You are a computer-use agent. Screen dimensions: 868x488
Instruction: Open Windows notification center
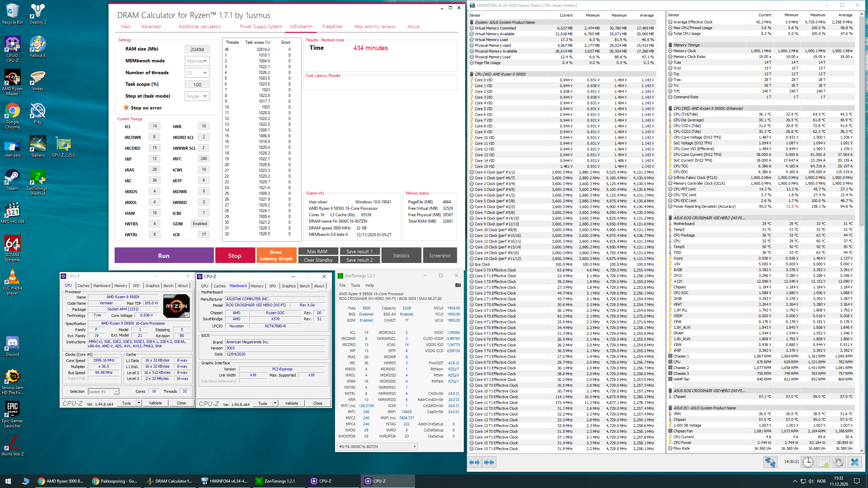point(856,481)
